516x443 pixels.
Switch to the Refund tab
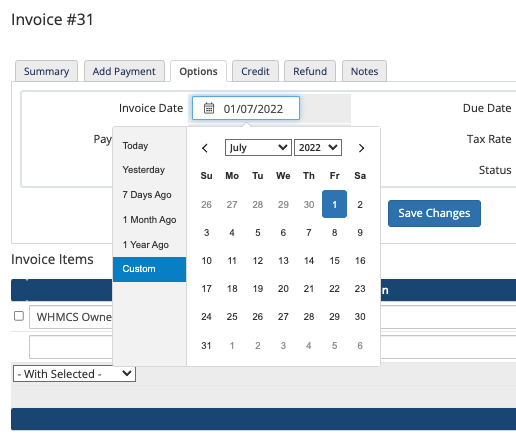310,71
